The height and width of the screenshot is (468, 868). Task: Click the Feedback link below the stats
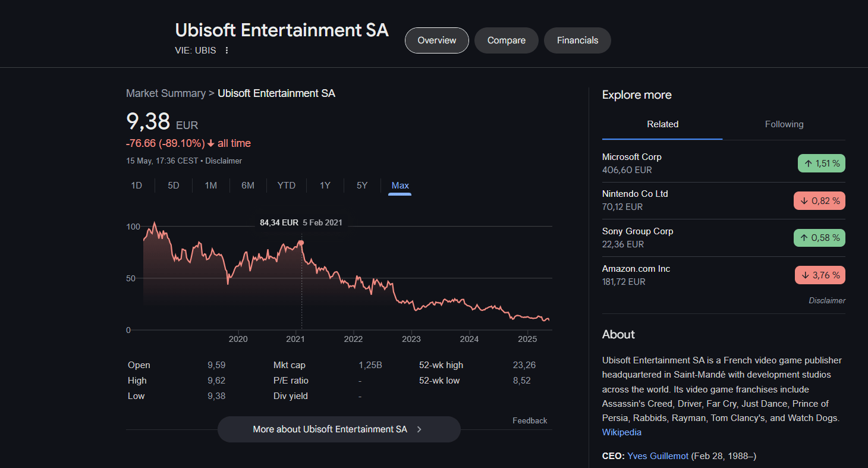click(x=530, y=420)
